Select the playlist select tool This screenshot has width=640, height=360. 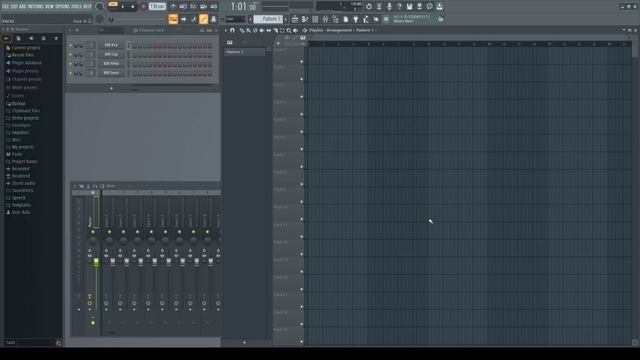(282, 31)
